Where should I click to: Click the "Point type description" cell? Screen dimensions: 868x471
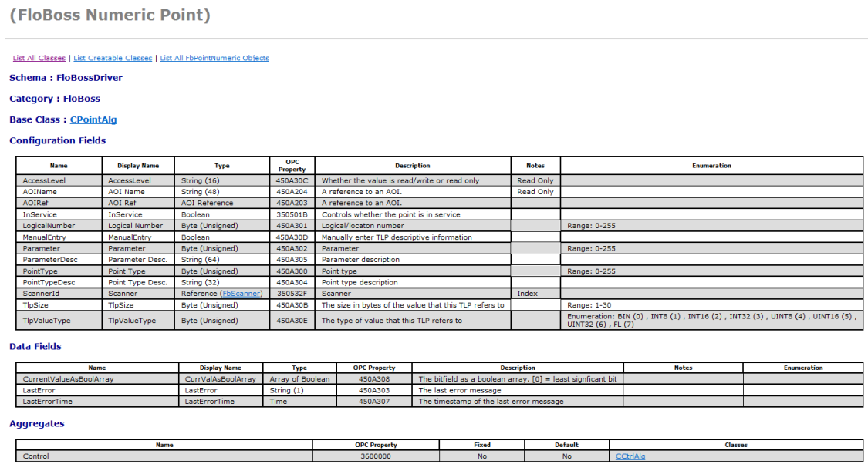point(413,282)
